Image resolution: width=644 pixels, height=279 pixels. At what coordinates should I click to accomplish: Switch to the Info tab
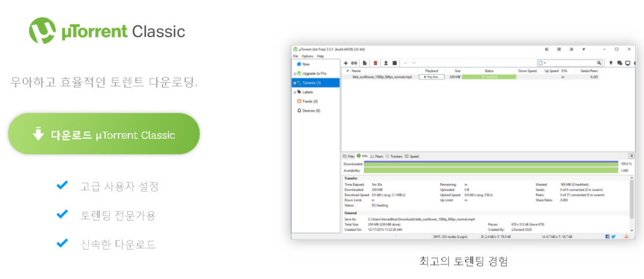(362, 156)
